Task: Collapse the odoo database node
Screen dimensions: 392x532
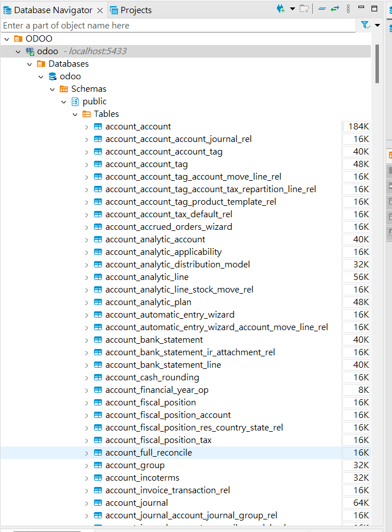Action: pyautogui.click(x=41, y=76)
